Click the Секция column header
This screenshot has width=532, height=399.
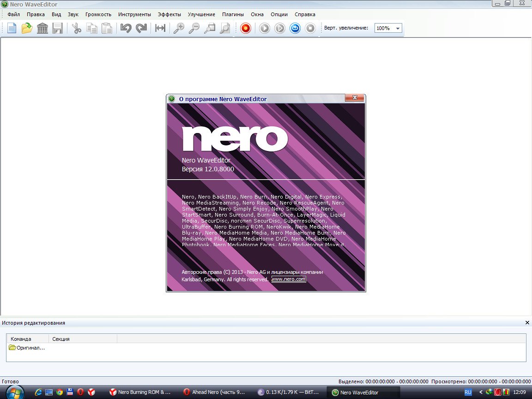coord(83,339)
